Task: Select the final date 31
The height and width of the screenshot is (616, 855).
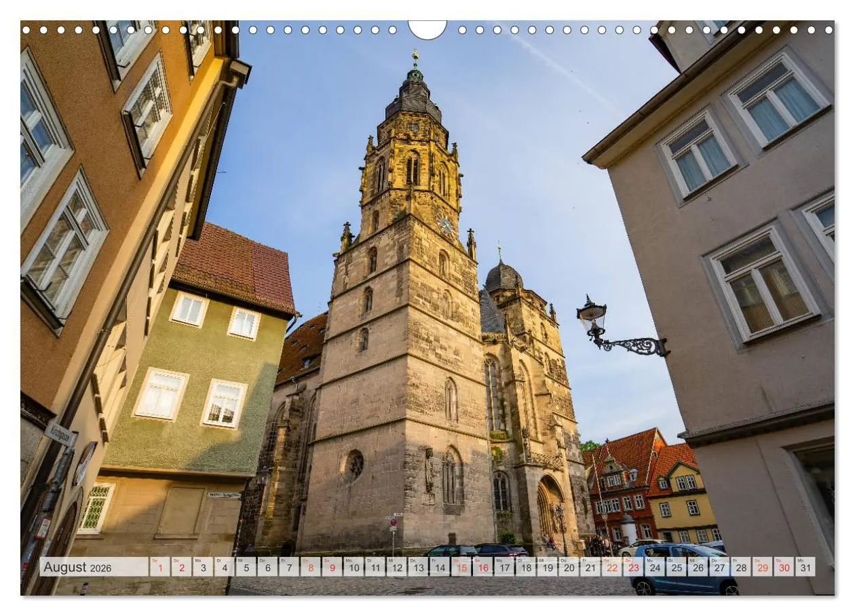Action: 805,569
